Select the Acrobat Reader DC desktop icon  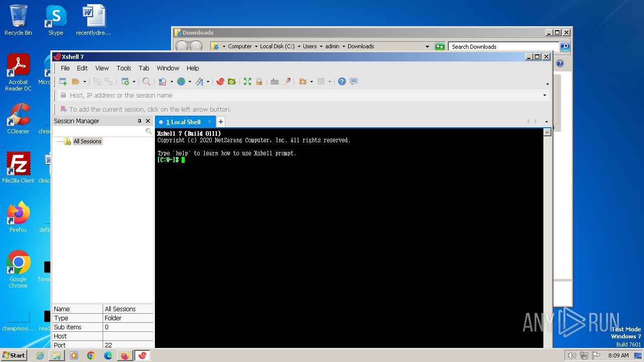(18, 73)
